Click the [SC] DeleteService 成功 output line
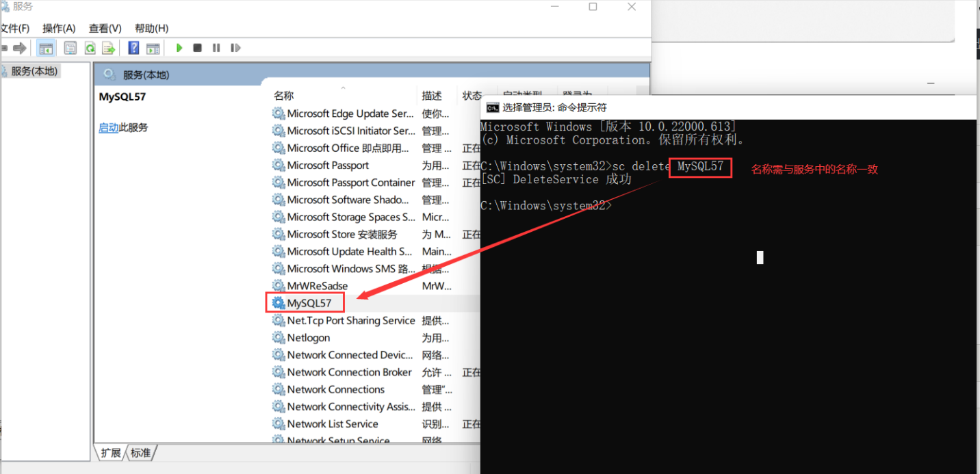Viewport: 980px width, 474px height. tap(556, 180)
